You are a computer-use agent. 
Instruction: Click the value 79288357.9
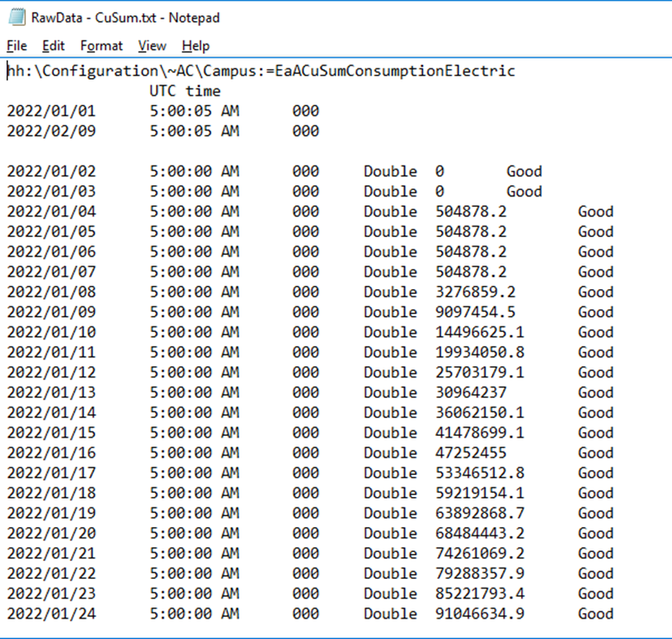[480, 575]
